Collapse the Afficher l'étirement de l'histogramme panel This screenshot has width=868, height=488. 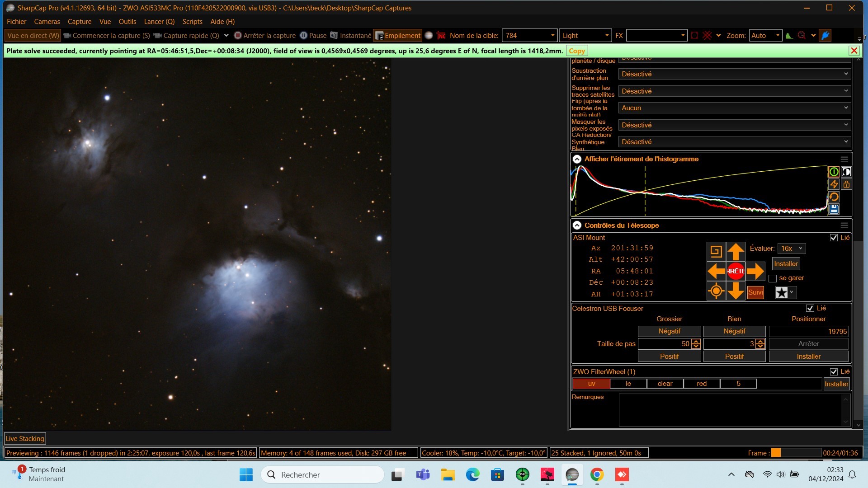[577, 159]
